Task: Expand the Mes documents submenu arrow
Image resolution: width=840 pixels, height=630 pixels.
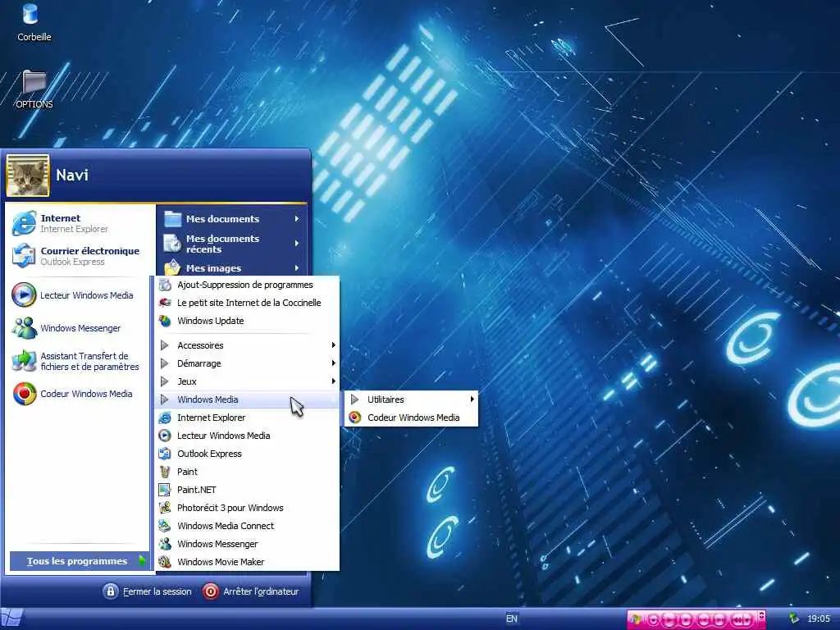Action: (x=297, y=218)
